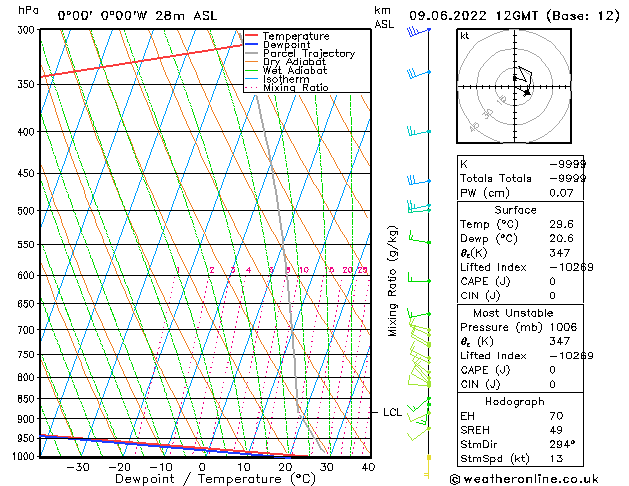Click the 300 hPa pressure axis label
The width and height of the screenshot is (629, 486).
pyautogui.click(x=26, y=30)
